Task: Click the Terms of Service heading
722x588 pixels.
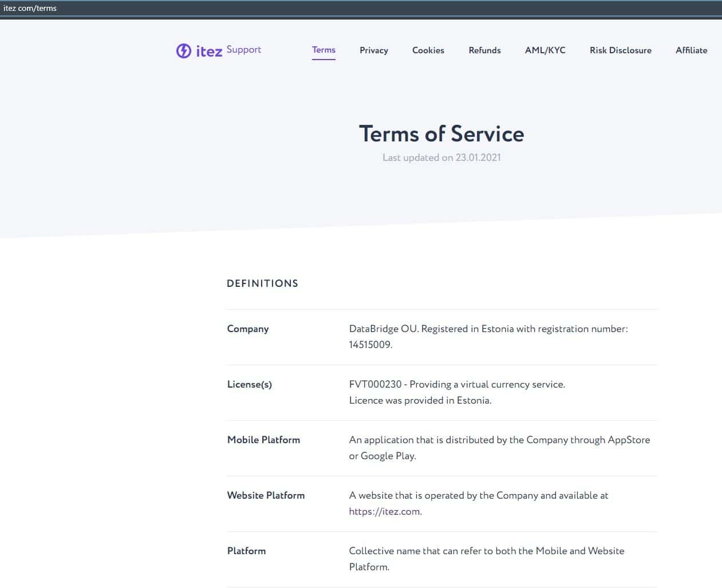Action: (x=441, y=134)
